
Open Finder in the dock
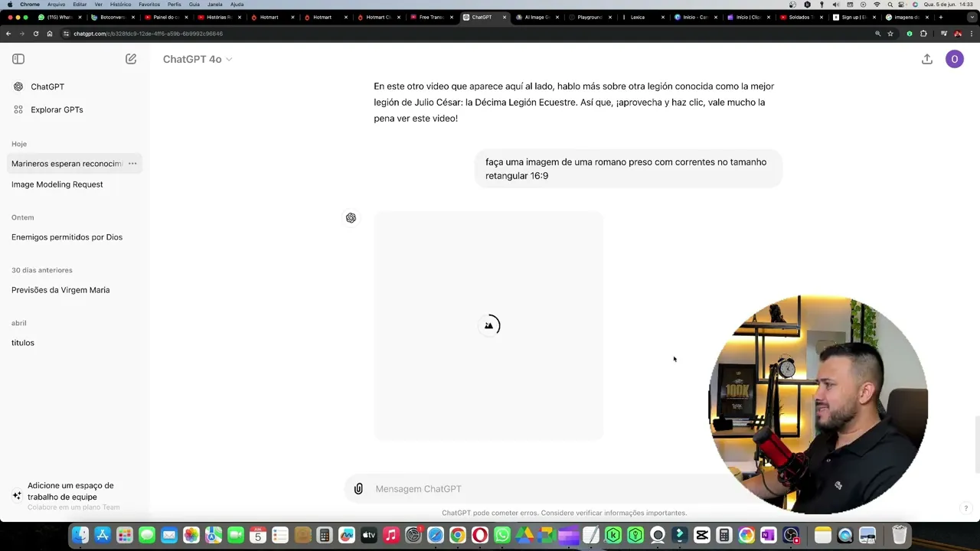[80, 535]
